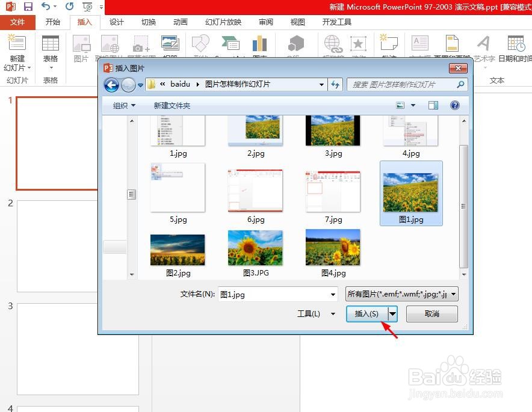The width and height of the screenshot is (532, 412).
Task: Click the Undo arrow icon
Action: 46,7
